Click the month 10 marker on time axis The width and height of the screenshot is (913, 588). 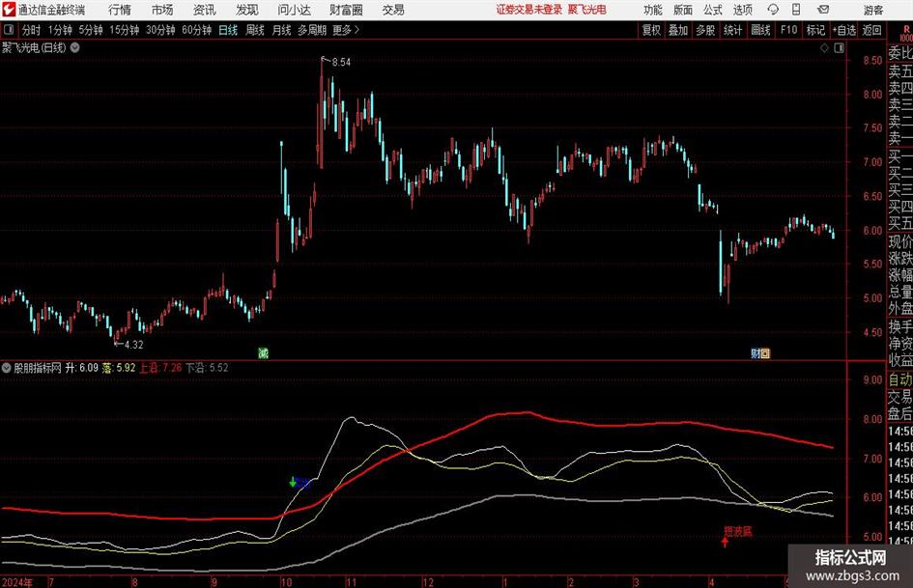click(286, 582)
